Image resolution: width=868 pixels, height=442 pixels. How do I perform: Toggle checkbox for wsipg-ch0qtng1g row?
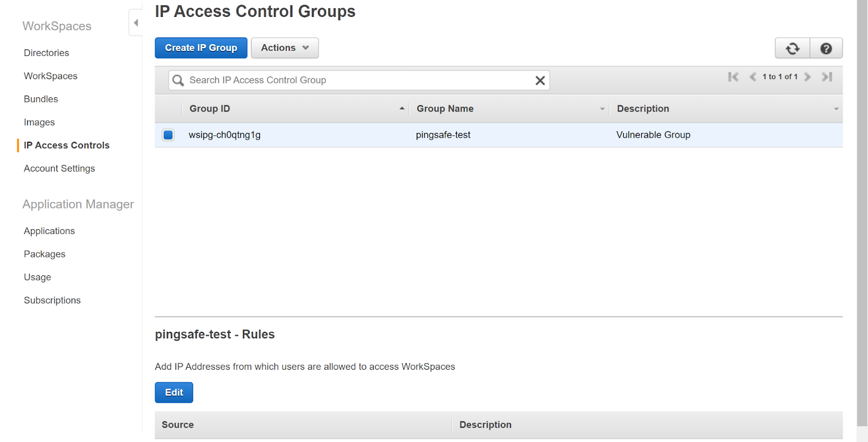(168, 135)
